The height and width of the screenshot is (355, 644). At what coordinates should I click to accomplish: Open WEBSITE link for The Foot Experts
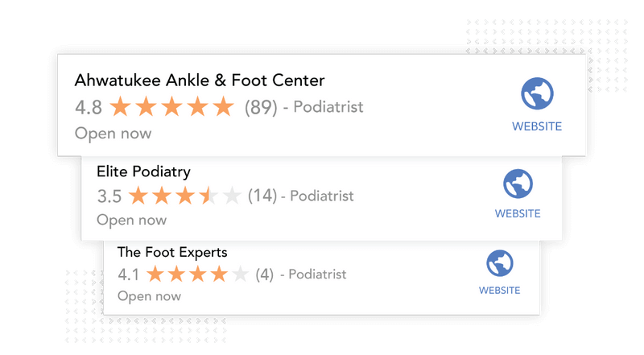coord(499,290)
